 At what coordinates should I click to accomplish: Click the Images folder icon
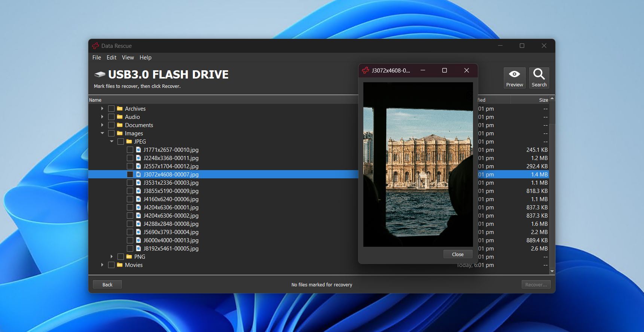click(120, 133)
